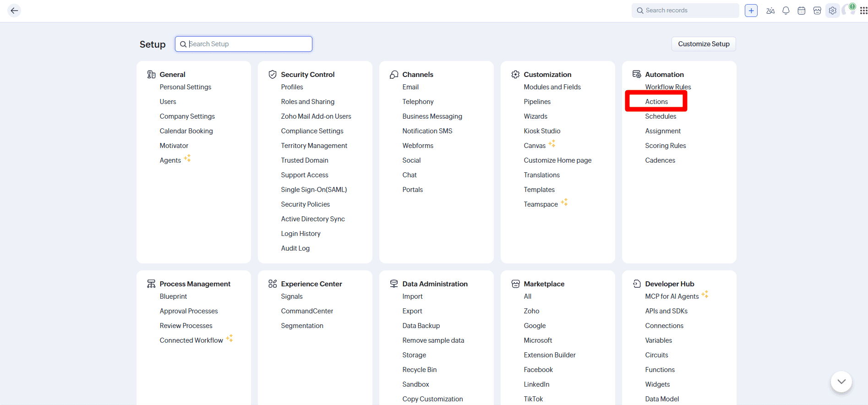Click the sparkle icon beside MCP for AI Agents
This screenshot has width=868, height=405.
pyautogui.click(x=705, y=294)
